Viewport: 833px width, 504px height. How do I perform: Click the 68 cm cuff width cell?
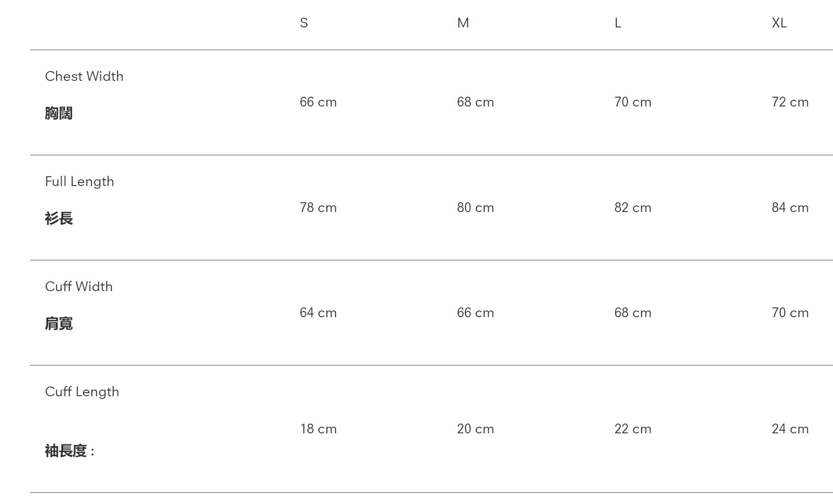633,313
